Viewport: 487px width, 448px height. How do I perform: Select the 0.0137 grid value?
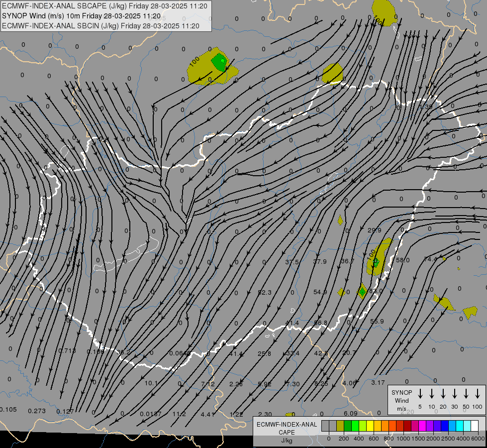pyautogui.click(x=151, y=414)
